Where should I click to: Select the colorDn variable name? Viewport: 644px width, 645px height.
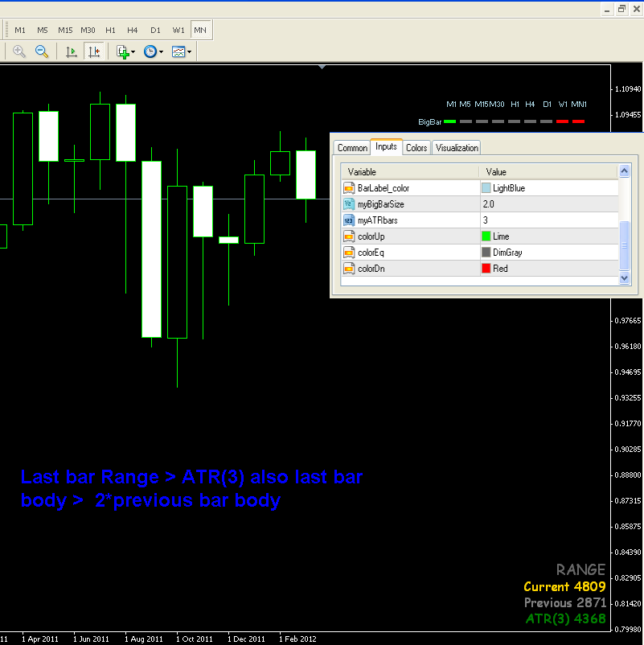point(371,268)
